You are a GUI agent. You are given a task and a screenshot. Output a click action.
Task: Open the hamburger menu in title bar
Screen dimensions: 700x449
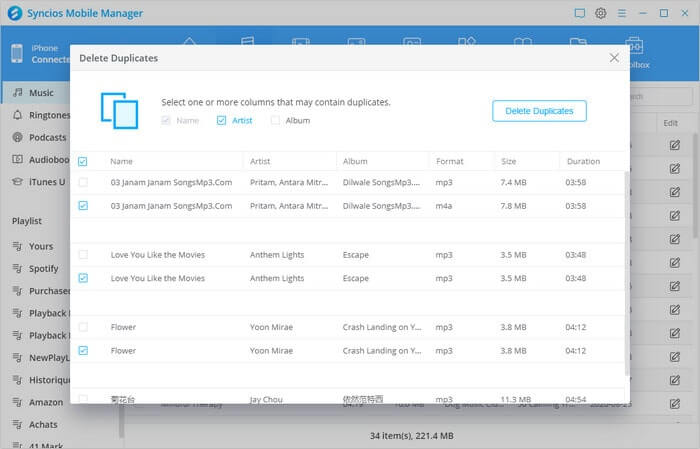tap(622, 13)
